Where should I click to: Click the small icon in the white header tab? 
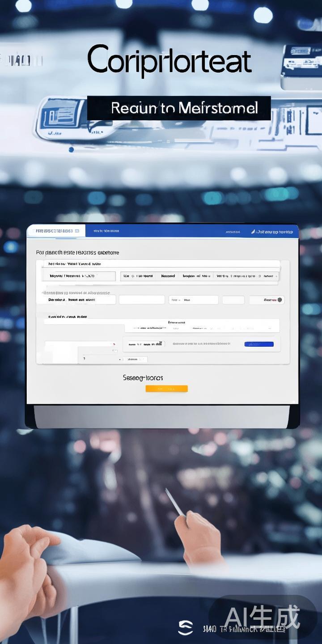click(77, 231)
